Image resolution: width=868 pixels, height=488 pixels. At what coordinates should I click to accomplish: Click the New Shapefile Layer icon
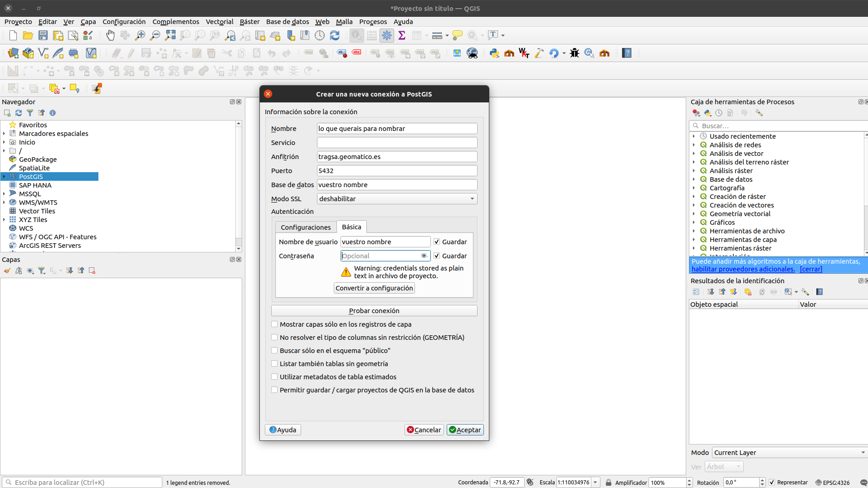coord(43,53)
